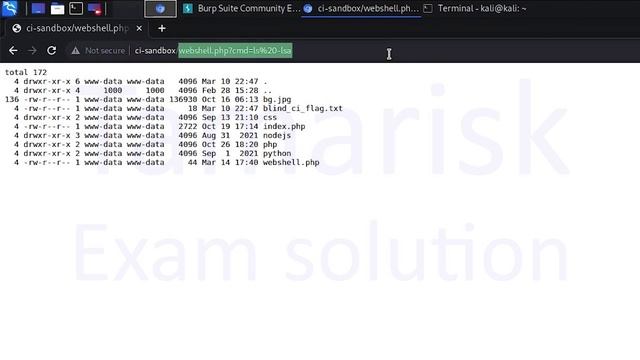640x360 pixels.
Task: Click the css directory name in the listing
Action: pos(270,117)
